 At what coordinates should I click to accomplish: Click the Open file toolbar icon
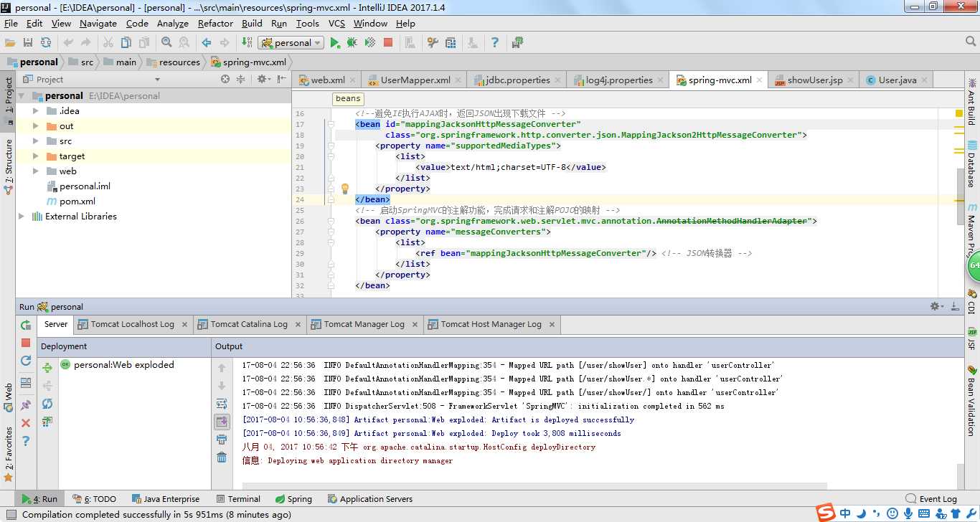click(11, 43)
